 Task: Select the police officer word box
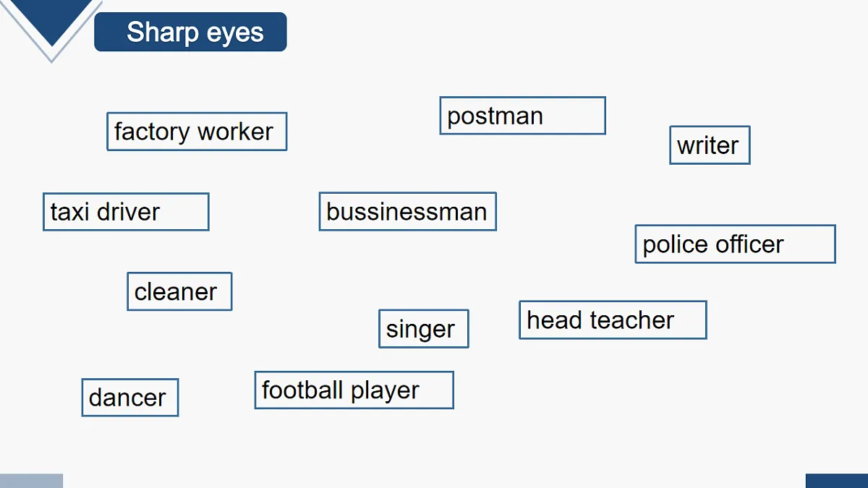(735, 244)
